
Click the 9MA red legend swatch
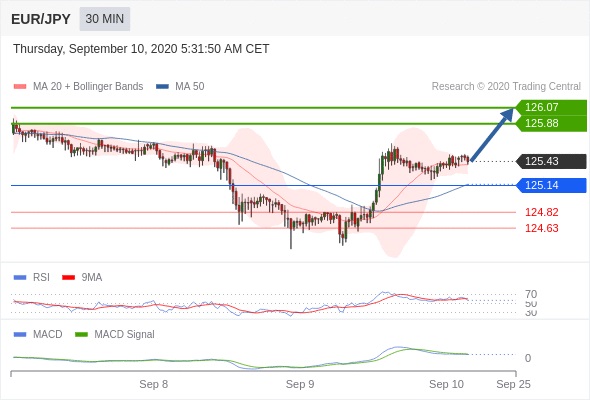click(x=68, y=278)
